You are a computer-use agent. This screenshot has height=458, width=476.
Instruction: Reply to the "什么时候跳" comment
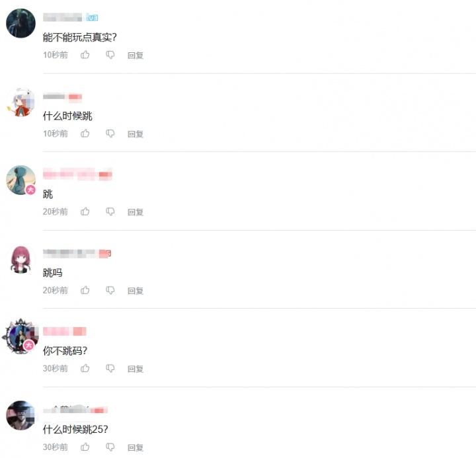coord(136,134)
